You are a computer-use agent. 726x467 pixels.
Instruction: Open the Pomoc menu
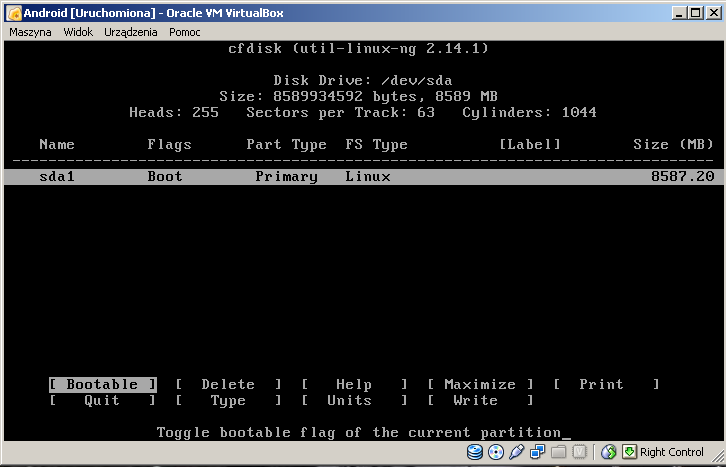pyautogui.click(x=184, y=32)
